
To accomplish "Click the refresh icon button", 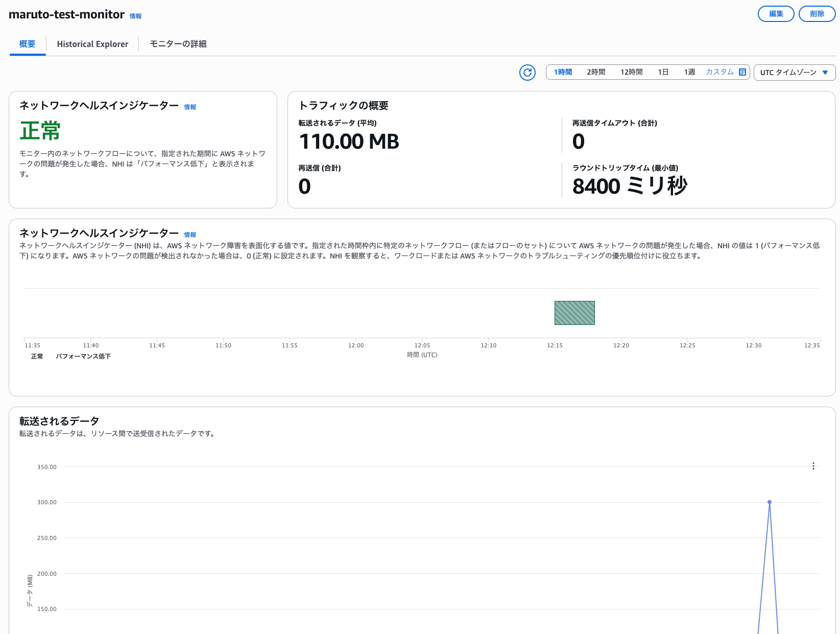I will 527,73.
